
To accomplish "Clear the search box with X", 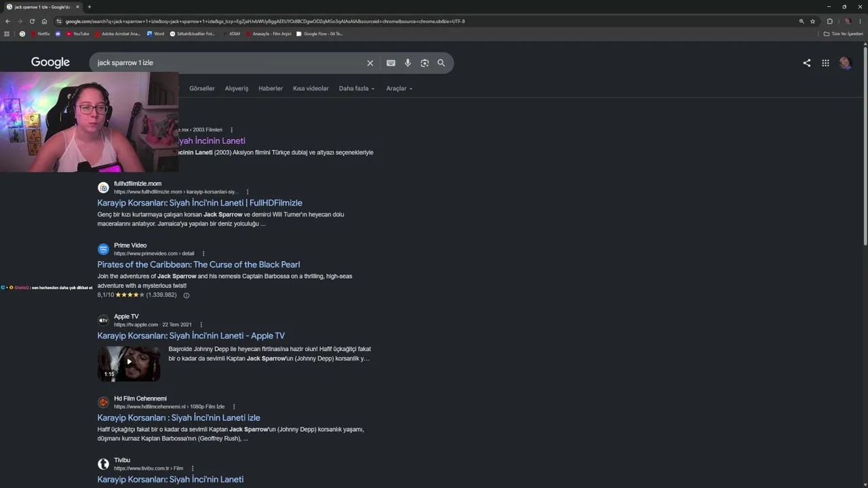I will pos(370,63).
